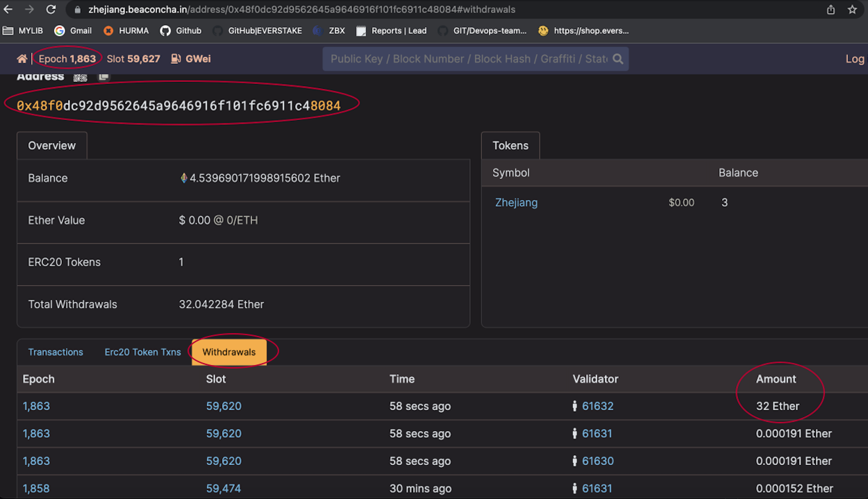
Task: Click the 0.000152 Ether amount cell
Action: click(x=794, y=489)
